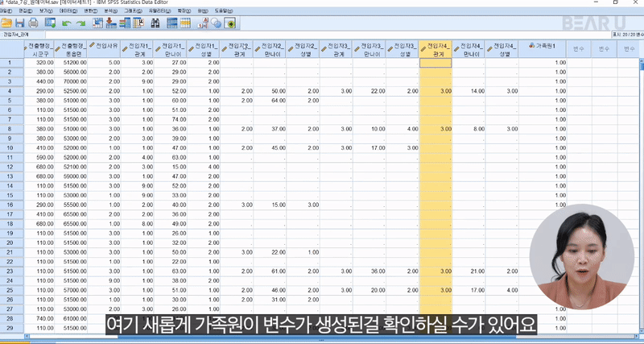Select the 전출행정_읍면동 column header
Image resolution: width=644 pixels, height=344 pixels.
[71, 49]
